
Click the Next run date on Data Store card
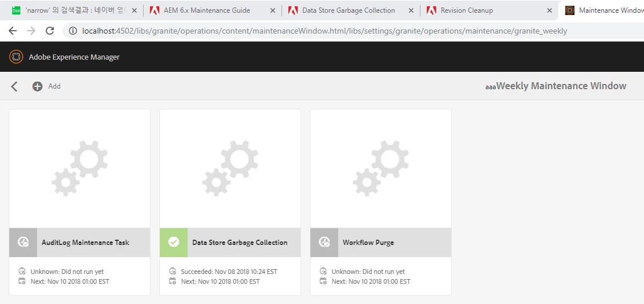point(221,281)
